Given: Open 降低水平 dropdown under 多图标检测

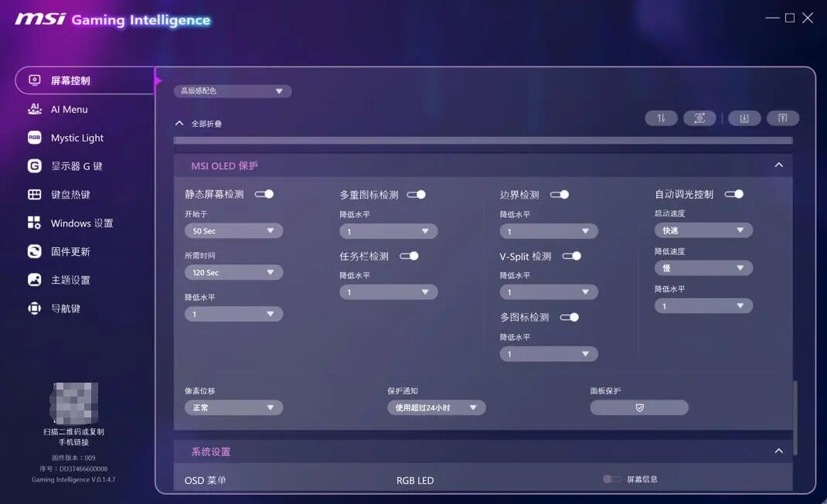Looking at the screenshot, I should pyautogui.click(x=549, y=353).
